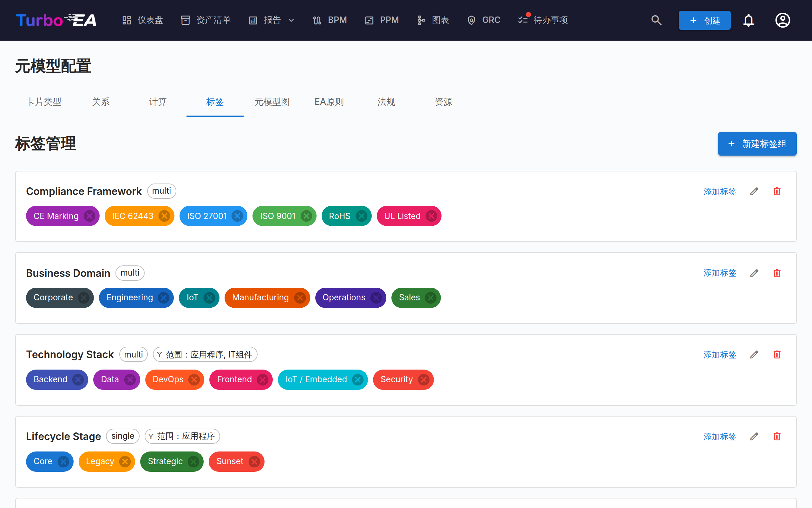Edit Business Domain group with pencil icon
The height and width of the screenshot is (508, 812).
point(754,273)
